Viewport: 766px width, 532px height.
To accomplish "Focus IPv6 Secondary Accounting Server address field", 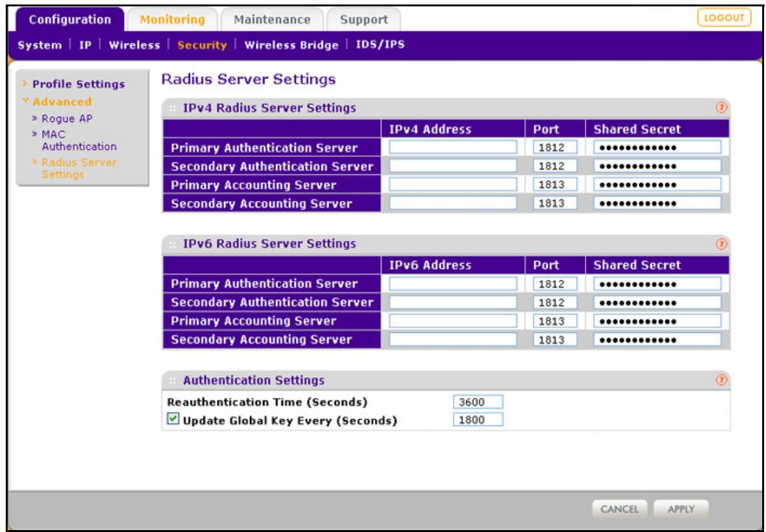I will coord(453,339).
